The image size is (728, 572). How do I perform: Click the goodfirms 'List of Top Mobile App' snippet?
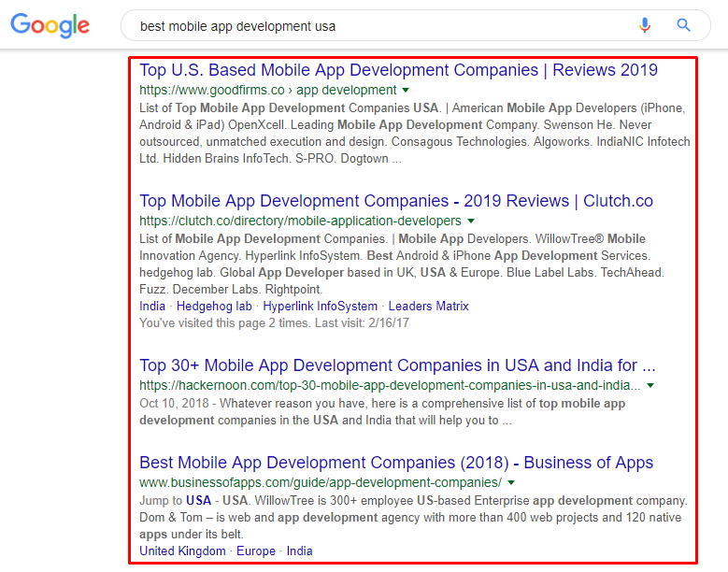pyautogui.click(x=415, y=134)
